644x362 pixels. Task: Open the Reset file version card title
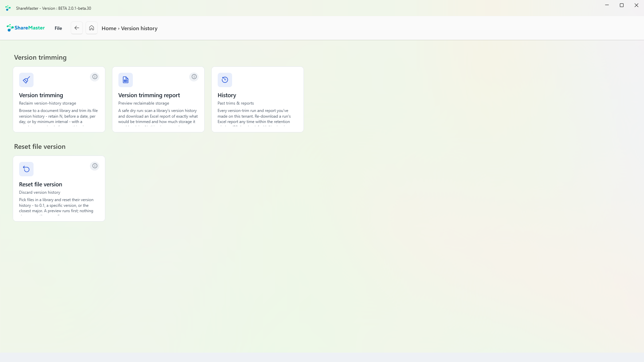pyautogui.click(x=41, y=184)
